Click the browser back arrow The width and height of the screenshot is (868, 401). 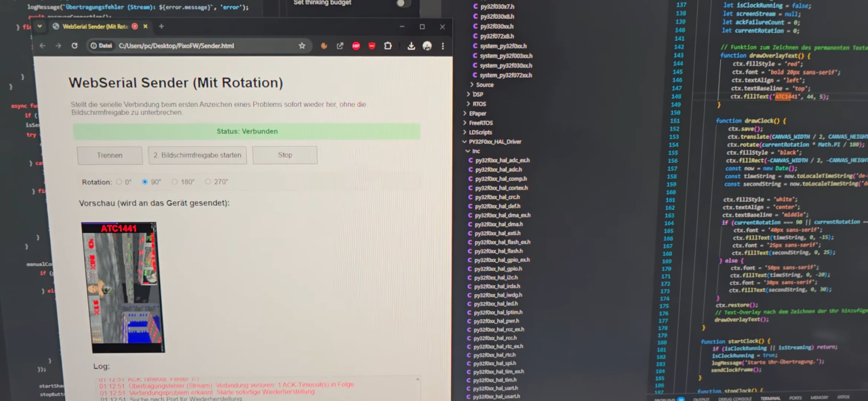click(x=43, y=46)
